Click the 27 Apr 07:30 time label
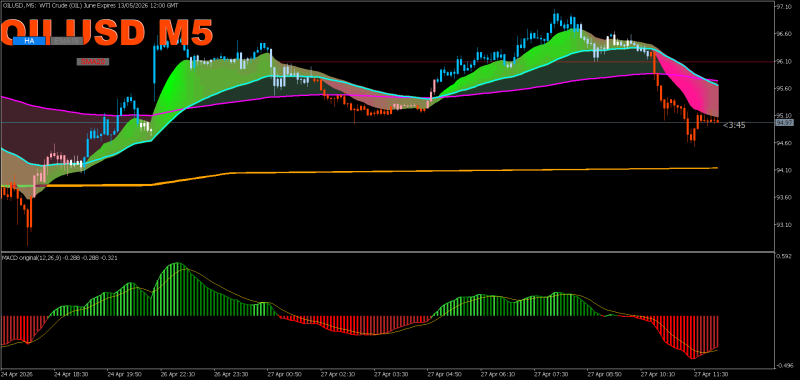 (x=551, y=373)
